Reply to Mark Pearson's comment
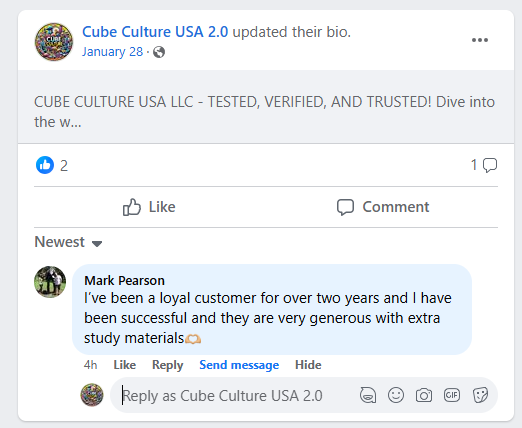 pos(168,365)
